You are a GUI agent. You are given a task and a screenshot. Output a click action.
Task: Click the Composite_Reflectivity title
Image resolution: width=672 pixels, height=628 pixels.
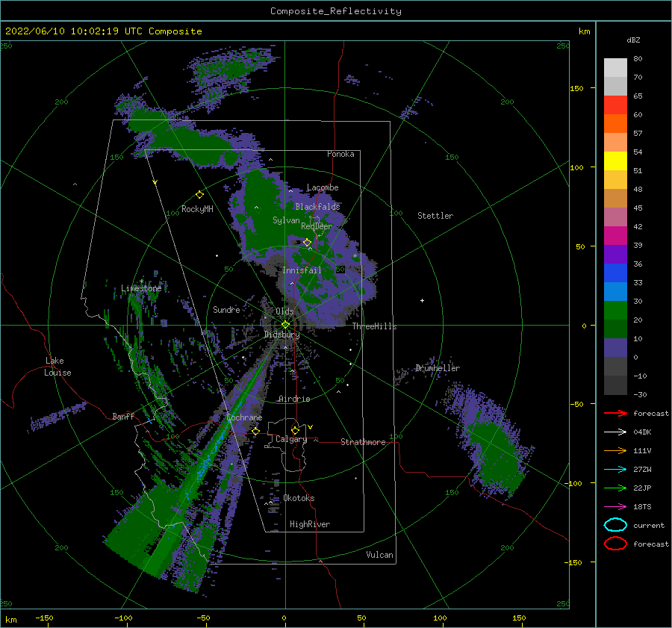click(x=336, y=11)
